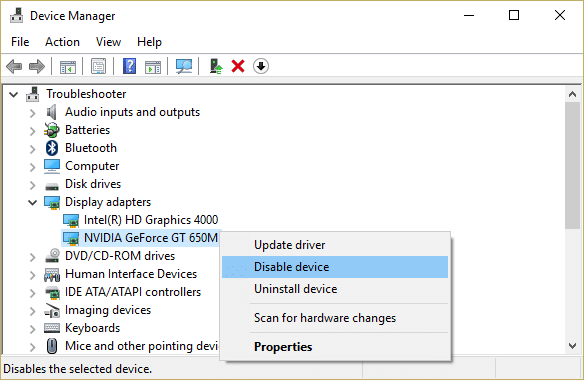Expand IDE ATA/ATAPI controllers

click(x=33, y=293)
